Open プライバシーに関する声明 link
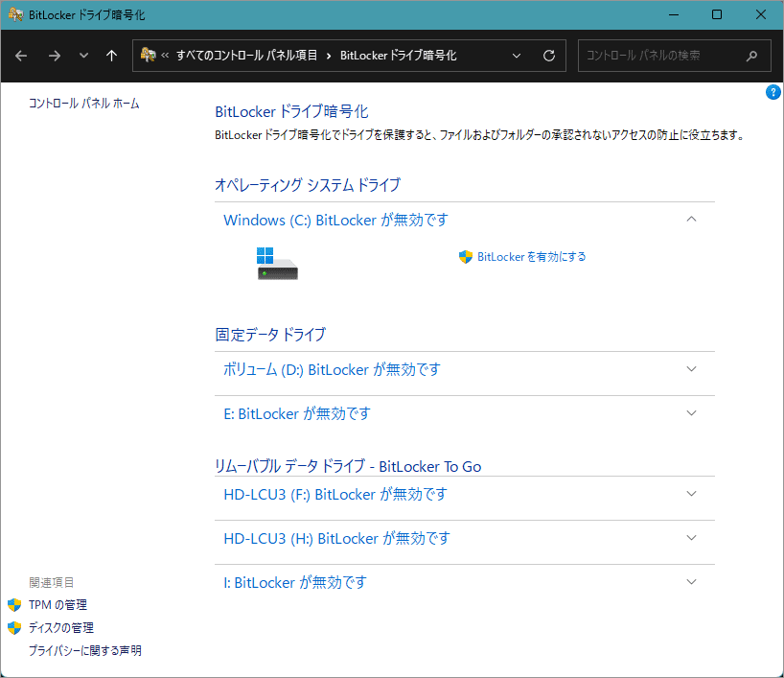 click(x=85, y=651)
